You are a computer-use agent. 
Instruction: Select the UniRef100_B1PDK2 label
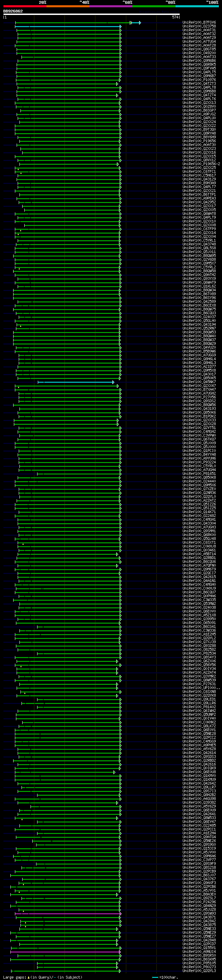(x=199, y=416)
